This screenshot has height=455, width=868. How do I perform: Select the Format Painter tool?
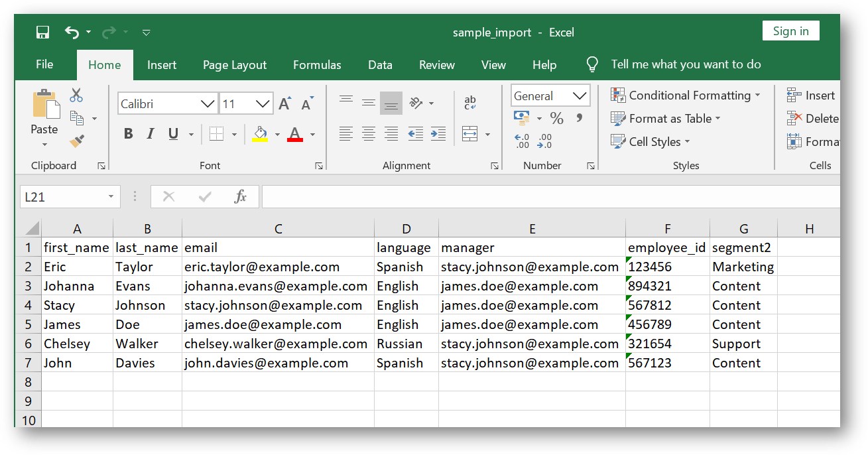[76, 141]
